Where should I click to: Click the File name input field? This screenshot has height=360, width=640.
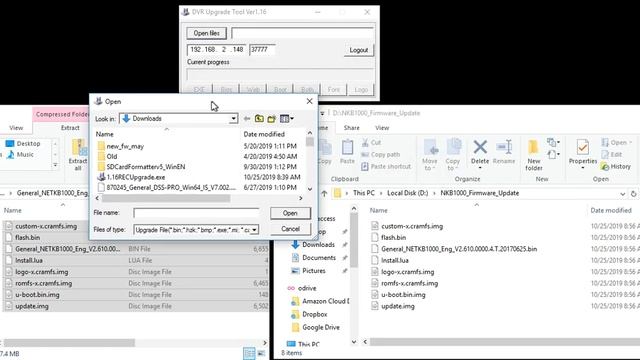click(196, 213)
